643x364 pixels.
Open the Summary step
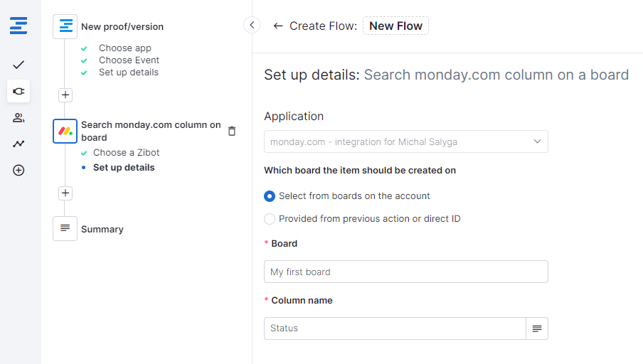102,229
